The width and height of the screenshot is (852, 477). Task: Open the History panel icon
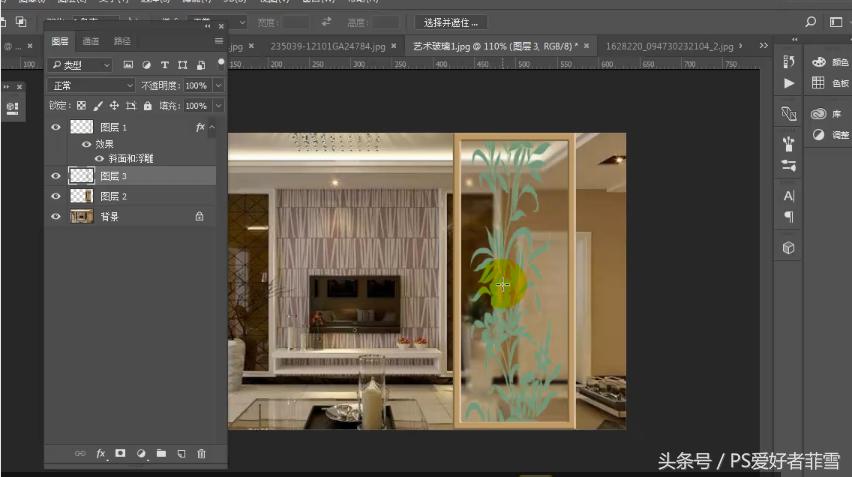point(788,61)
